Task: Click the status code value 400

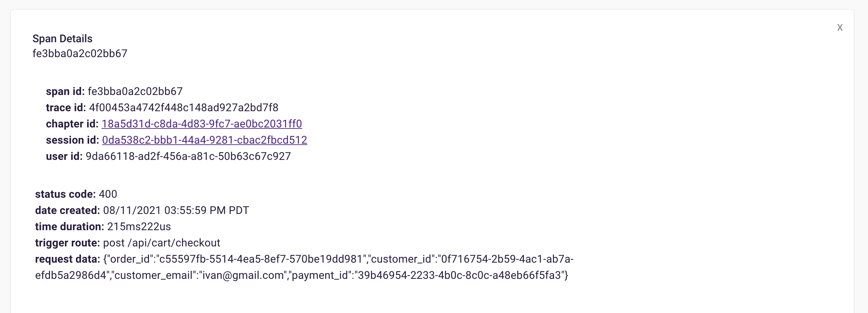Action: click(x=108, y=194)
